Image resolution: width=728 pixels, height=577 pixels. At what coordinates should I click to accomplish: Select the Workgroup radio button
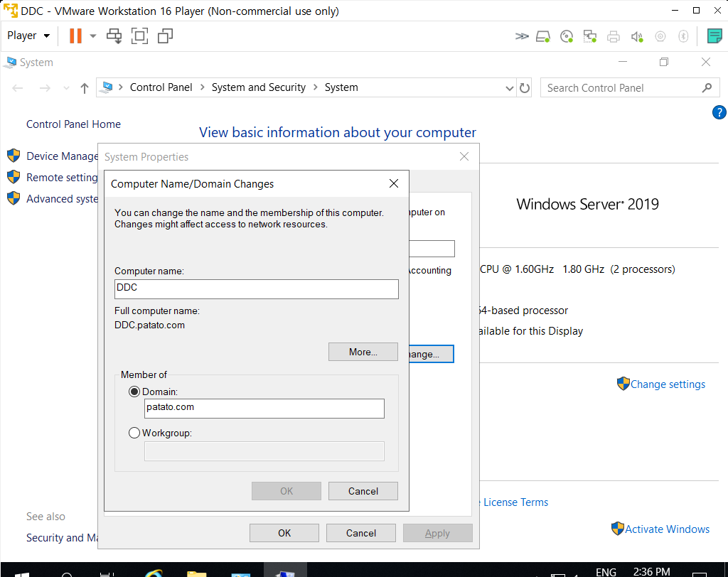(134, 433)
